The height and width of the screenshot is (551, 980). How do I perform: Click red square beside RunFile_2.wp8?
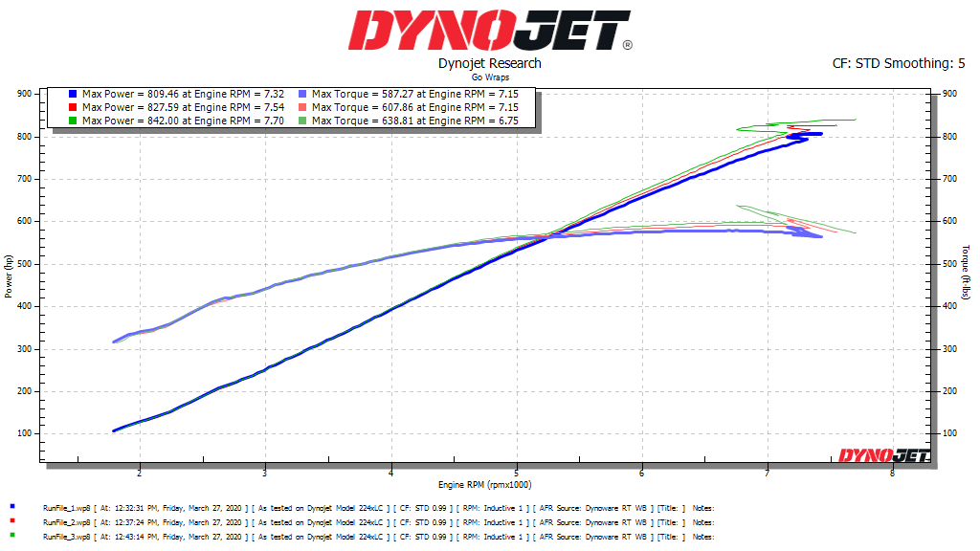point(12,520)
